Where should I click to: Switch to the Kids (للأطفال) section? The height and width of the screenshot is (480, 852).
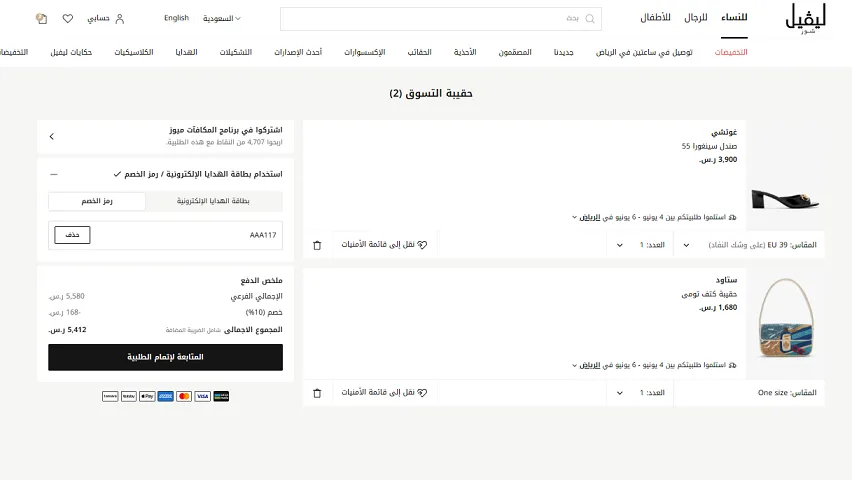pyautogui.click(x=655, y=18)
